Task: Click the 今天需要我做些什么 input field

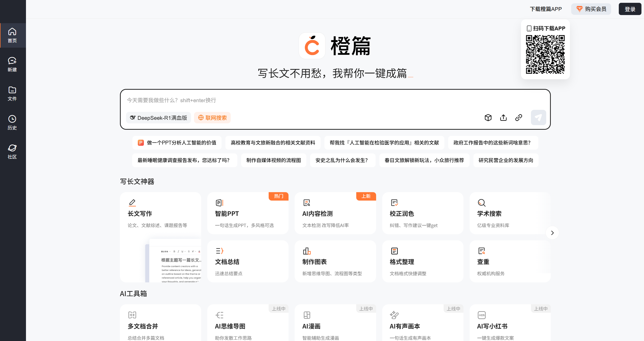Action: (335, 100)
